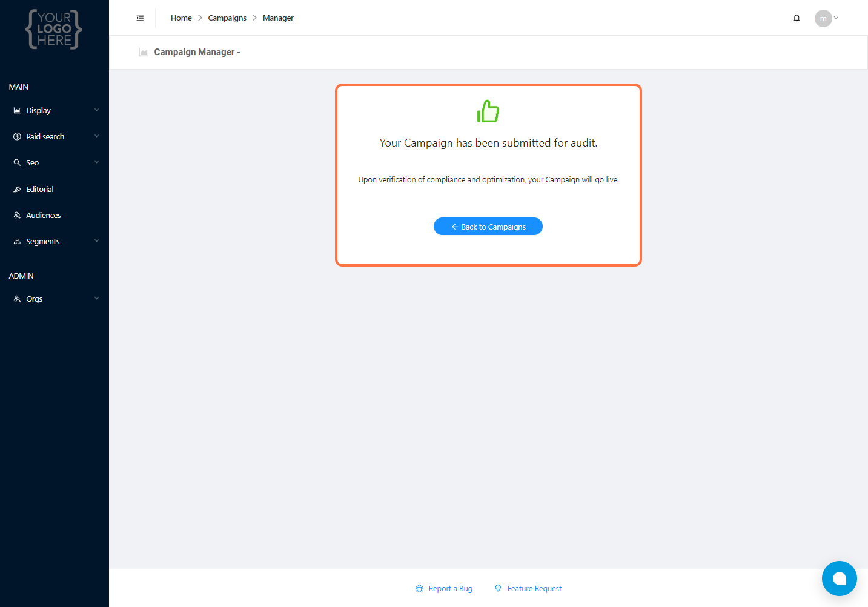Click the Orgs people icon
This screenshot has width=868, height=607.
(x=17, y=299)
